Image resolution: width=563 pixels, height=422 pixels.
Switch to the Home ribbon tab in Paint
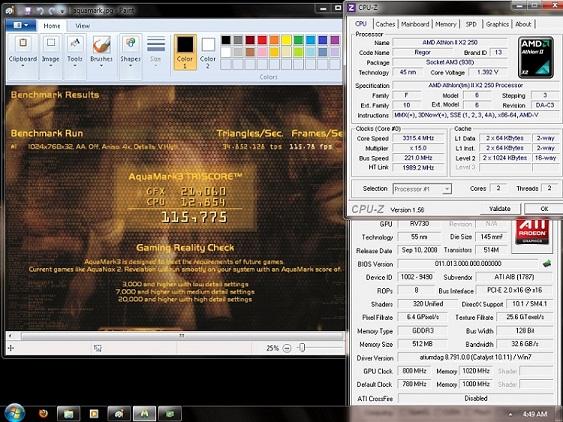click(52, 26)
